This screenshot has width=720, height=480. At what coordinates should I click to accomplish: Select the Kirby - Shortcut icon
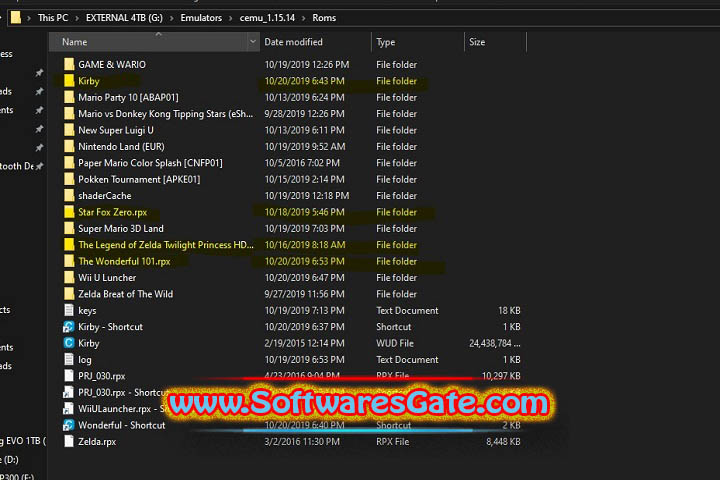coord(68,327)
